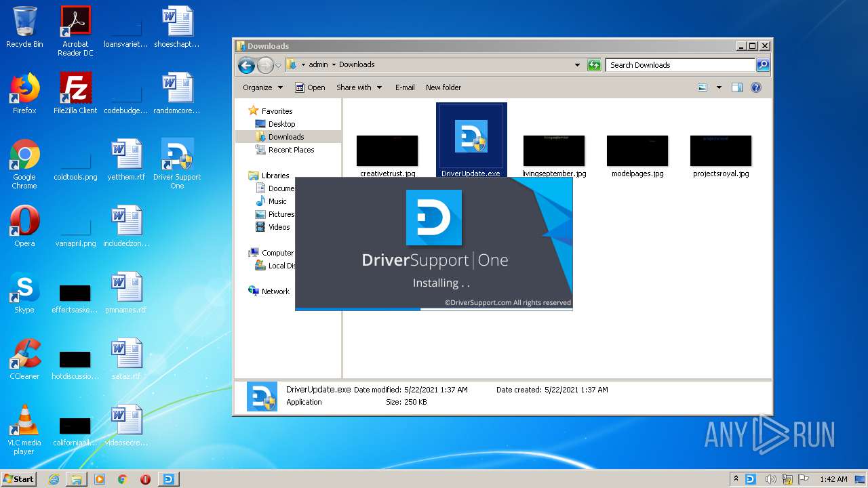This screenshot has width=868, height=488.
Task: Select Desktop under Favorites
Action: 275,124
